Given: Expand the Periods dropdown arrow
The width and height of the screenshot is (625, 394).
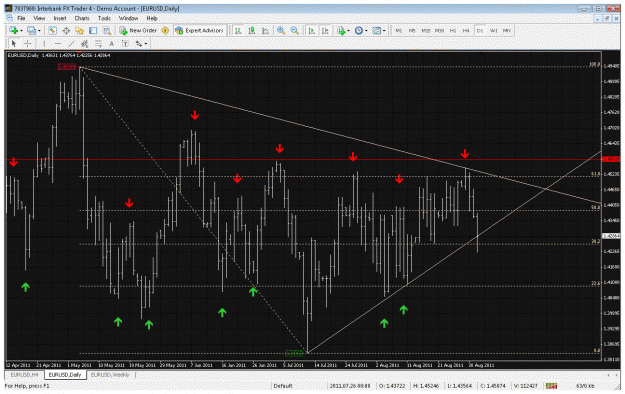Looking at the screenshot, I should coord(366,31).
